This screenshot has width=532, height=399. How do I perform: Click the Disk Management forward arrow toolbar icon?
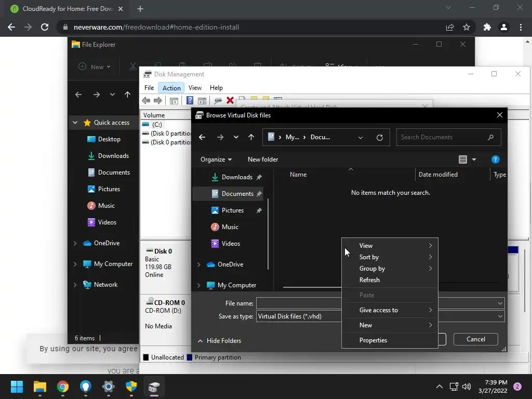(158, 100)
